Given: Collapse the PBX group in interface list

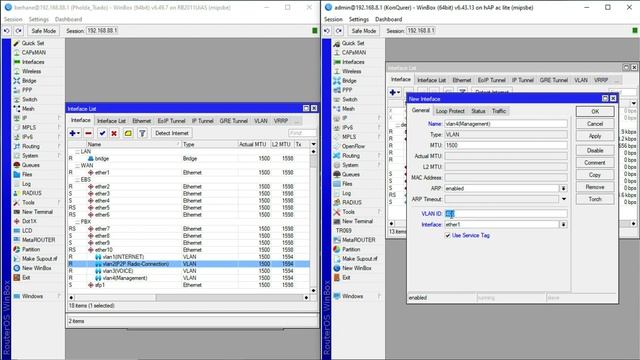Looking at the screenshot, I should pyautogui.click(x=78, y=222).
